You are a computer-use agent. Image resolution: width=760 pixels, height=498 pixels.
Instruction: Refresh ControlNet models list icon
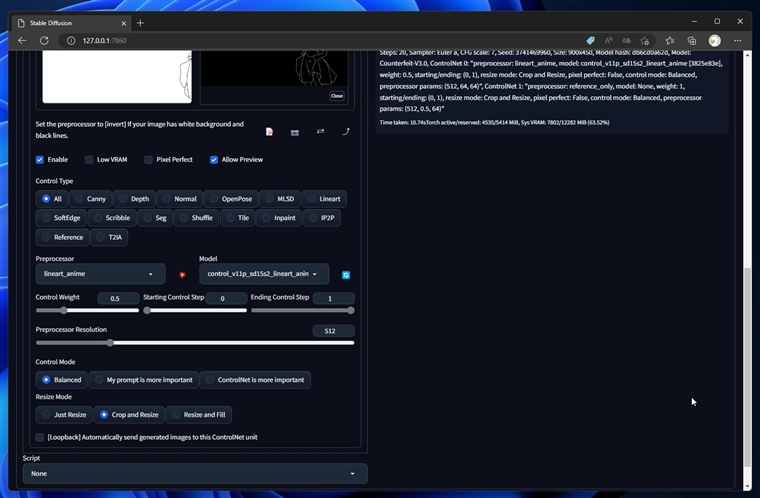346,275
